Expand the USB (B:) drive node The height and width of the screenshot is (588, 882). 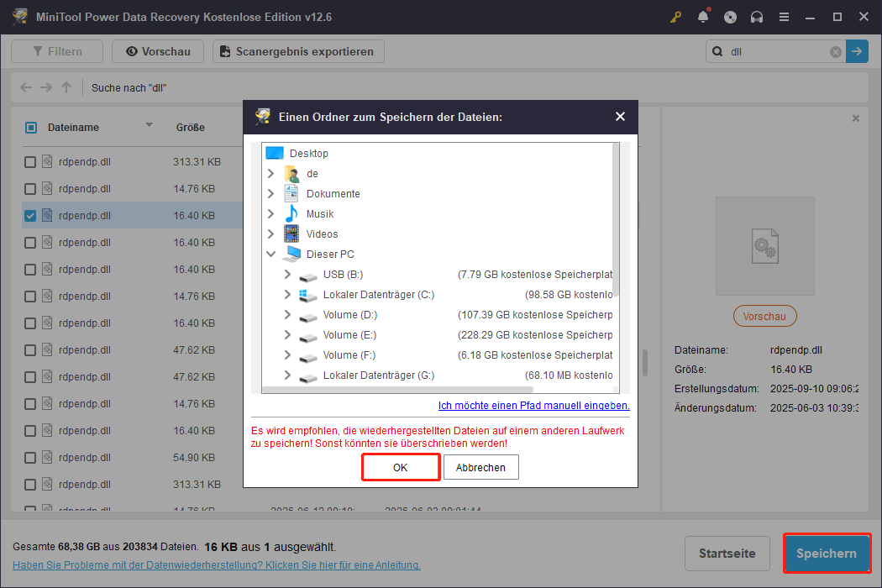click(x=287, y=275)
